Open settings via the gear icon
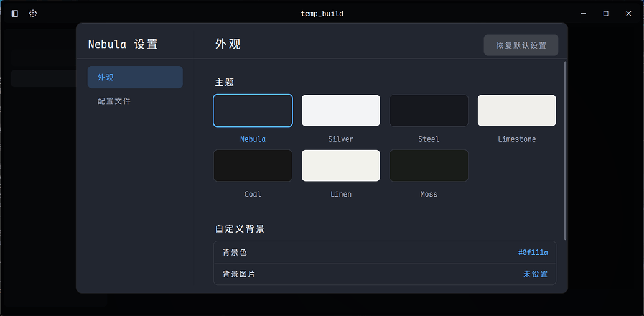The height and width of the screenshot is (316, 644). click(x=33, y=14)
